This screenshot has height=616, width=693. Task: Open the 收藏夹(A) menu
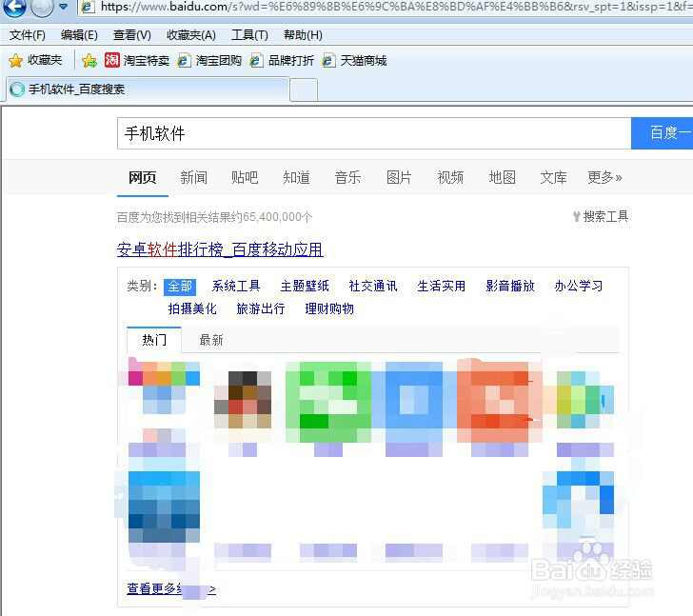coord(191,35)
